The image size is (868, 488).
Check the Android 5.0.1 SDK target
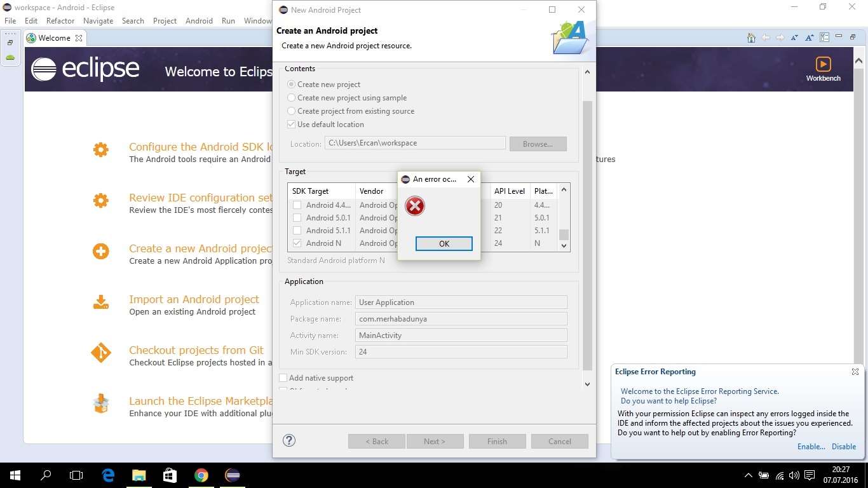[297, 218]
